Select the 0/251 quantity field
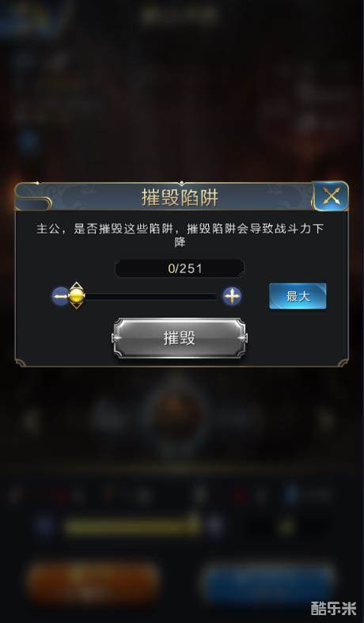This screenshot has height=623, width=364. [x=180, y=268]
